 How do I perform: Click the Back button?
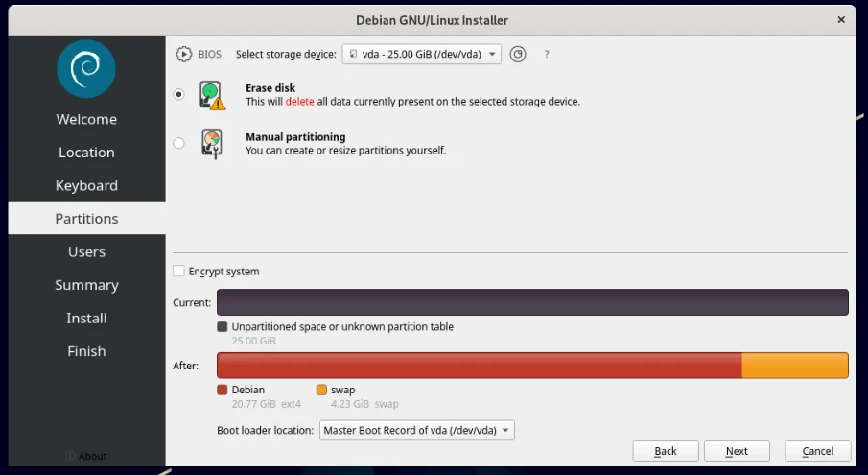[666, 451]
